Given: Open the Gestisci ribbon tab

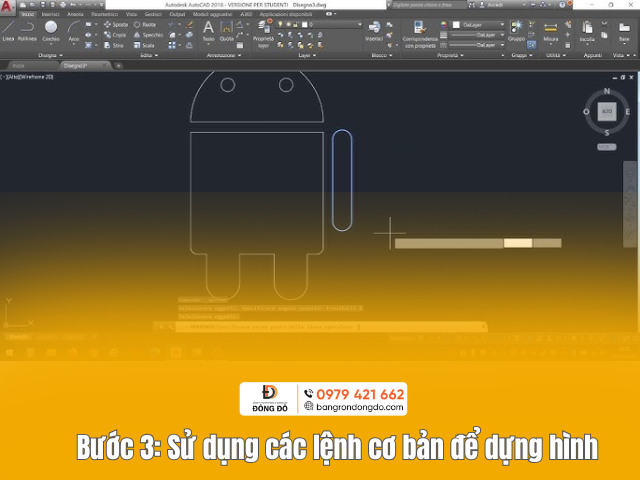Looking at the screenshot, I should (153, 14).
